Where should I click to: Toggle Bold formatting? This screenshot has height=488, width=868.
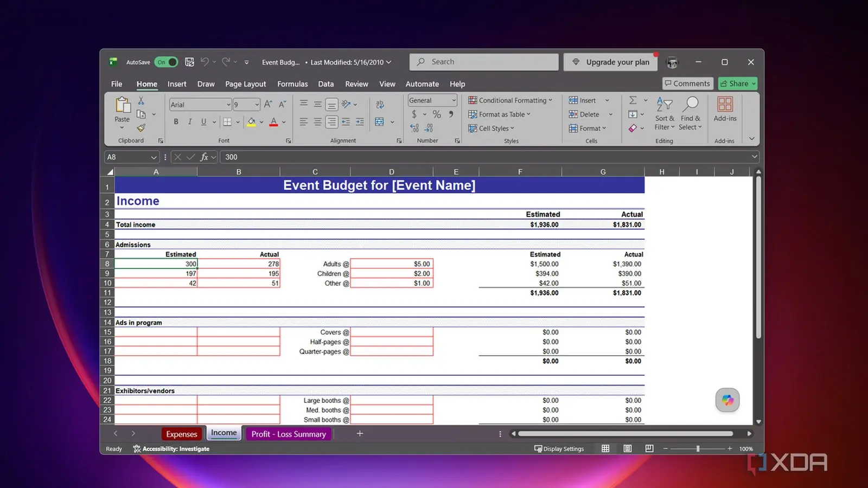tap(176, 122)
